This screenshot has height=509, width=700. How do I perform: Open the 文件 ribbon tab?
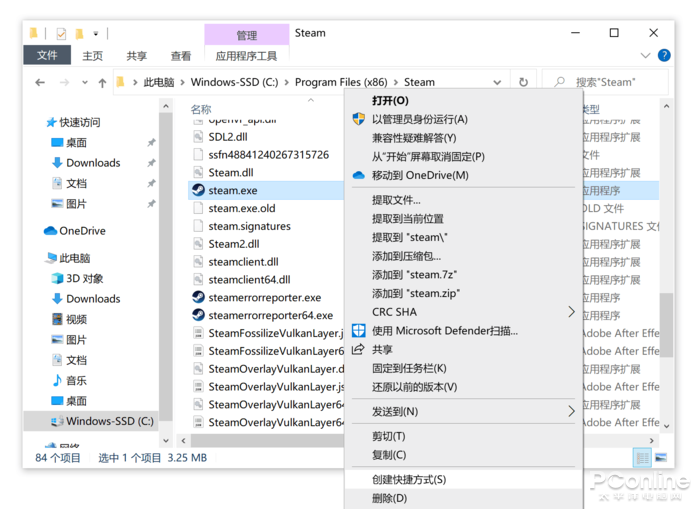tap(47, 55)
